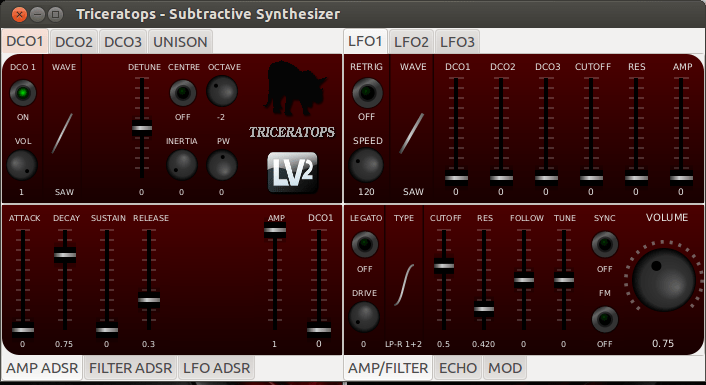Select the LFO1 tab
The image size is (706, 385).
[x=365, y=41]
